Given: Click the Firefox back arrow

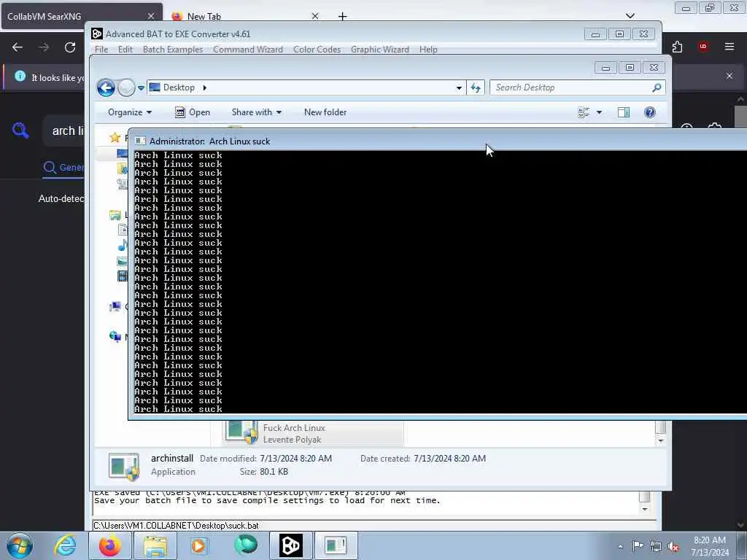Looking at the screenshot, I should [18, 47].
